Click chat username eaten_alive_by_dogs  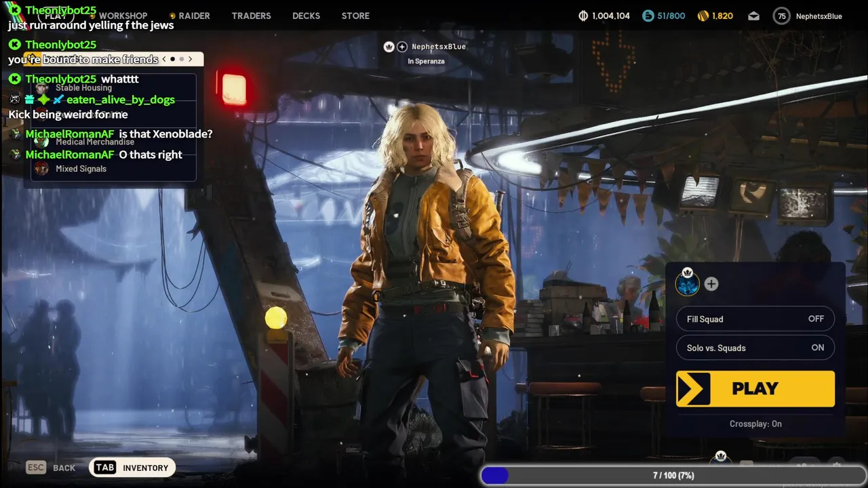point(121,100)
